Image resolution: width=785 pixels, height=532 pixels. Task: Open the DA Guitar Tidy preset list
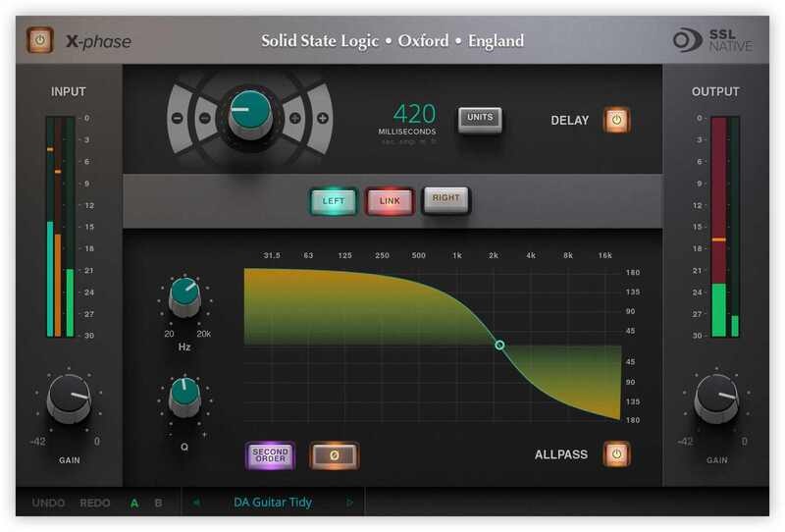273,503
